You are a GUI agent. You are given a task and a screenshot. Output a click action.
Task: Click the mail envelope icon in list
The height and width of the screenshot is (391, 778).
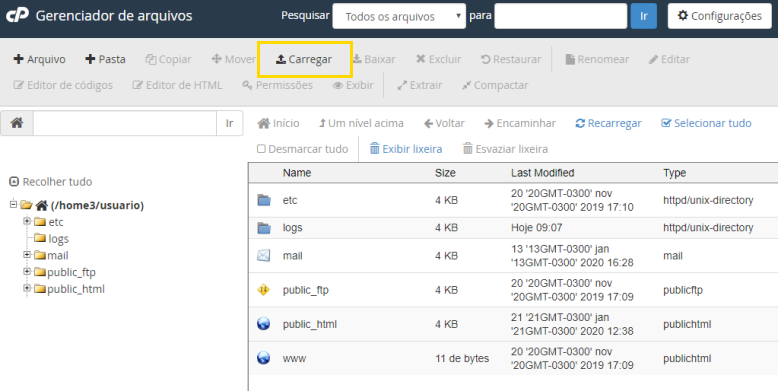[263, 256]
